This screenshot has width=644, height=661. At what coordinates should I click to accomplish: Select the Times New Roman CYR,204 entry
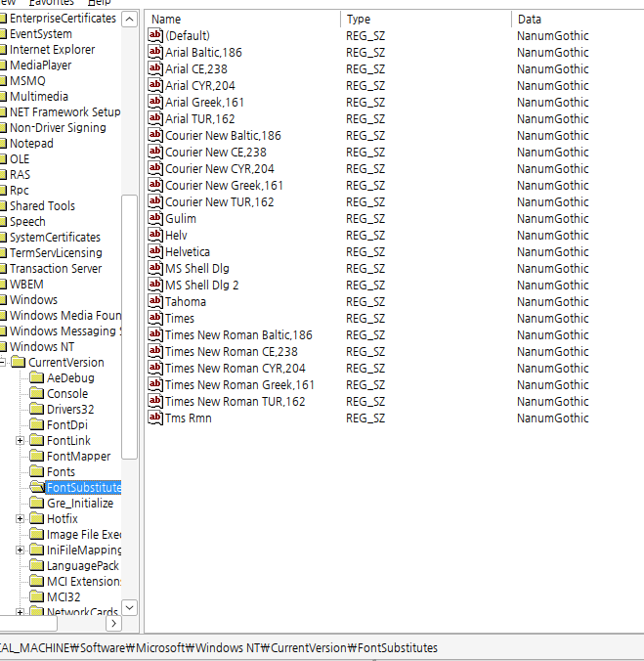(235, 369)
